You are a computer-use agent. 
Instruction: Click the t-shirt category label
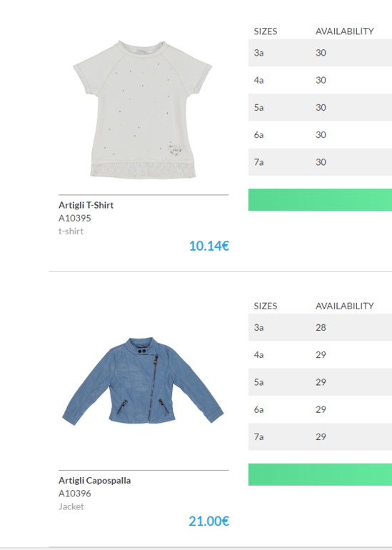(x=71, y=231)
